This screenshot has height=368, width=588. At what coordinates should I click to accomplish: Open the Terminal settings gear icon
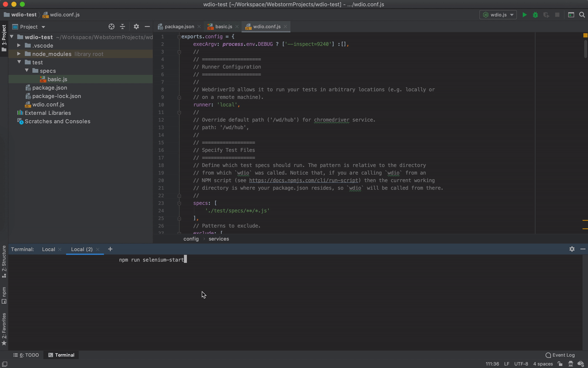pos(571,249)
